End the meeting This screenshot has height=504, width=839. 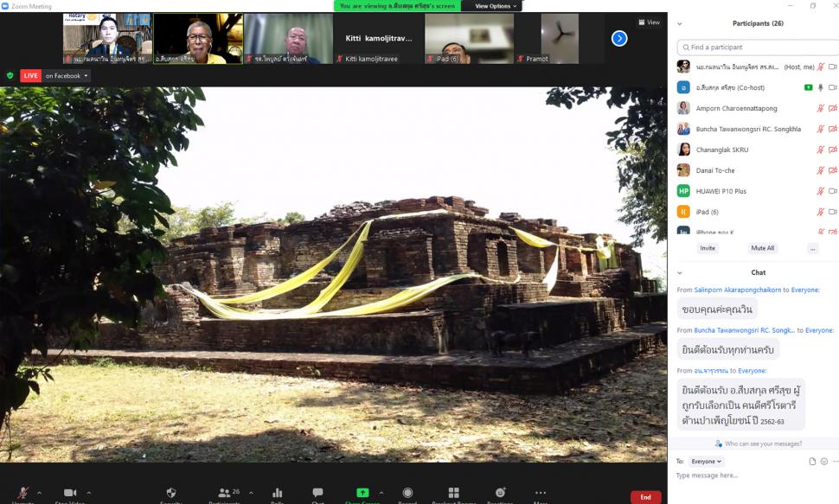pyautogui.click(x=646, y=497)
